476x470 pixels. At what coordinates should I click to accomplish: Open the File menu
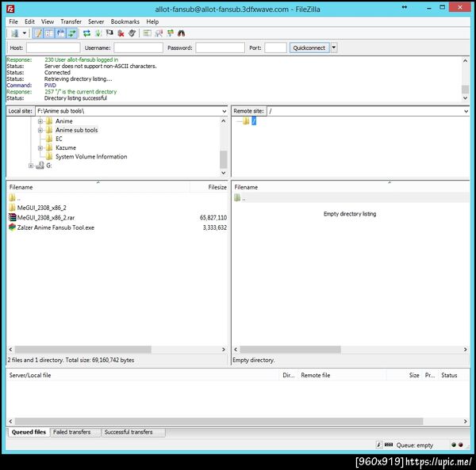click(x=13, y=21)
